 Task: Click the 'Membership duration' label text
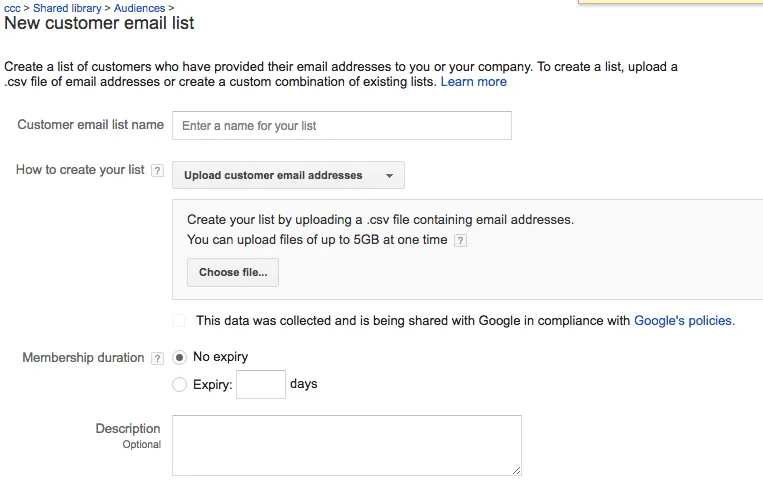point(83,358)
